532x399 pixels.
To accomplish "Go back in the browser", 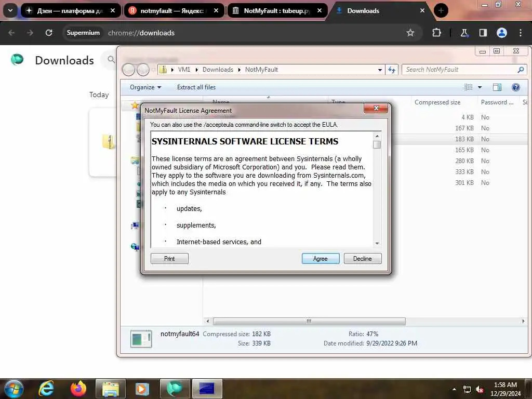I will click(11, 33).
